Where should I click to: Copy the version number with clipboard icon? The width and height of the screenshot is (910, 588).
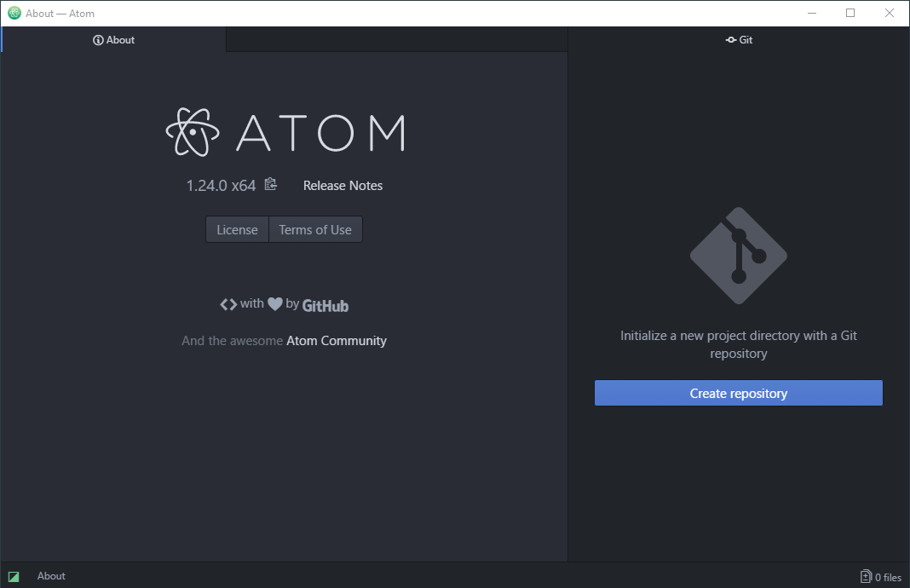click(x=270, y=185)
